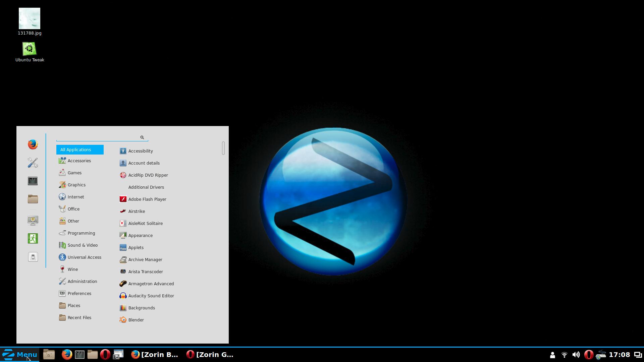Click the application list scrollbar handle
The width and height of the screenshot is (644, 362).
223,148
